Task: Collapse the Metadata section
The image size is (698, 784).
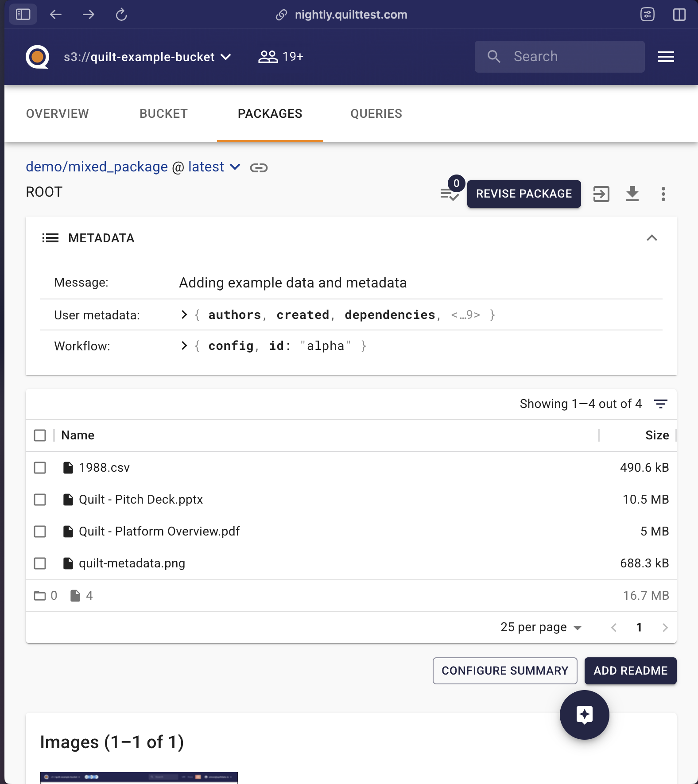Action: coord(651,238)
